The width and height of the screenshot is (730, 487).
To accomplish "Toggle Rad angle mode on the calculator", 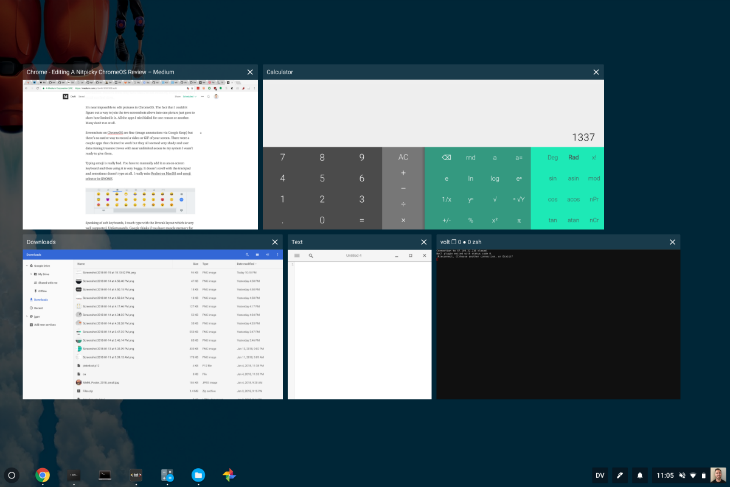I will 574,157.
